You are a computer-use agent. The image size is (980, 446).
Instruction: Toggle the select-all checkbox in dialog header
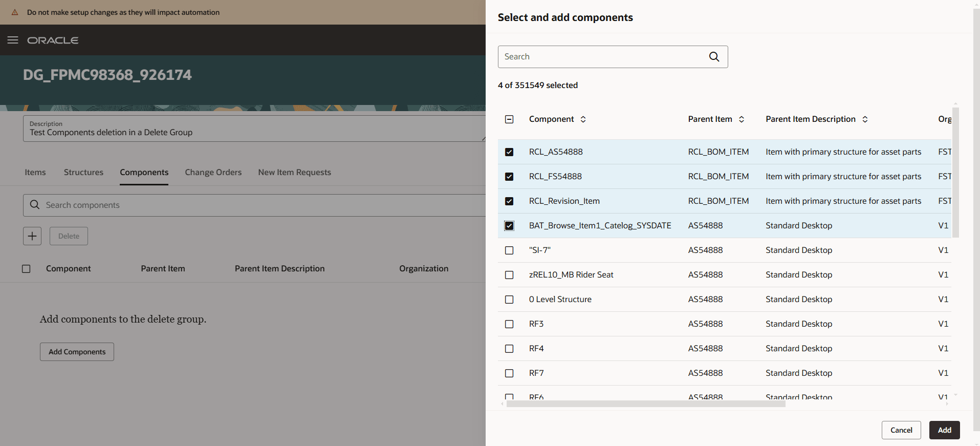tap(509, 119)
